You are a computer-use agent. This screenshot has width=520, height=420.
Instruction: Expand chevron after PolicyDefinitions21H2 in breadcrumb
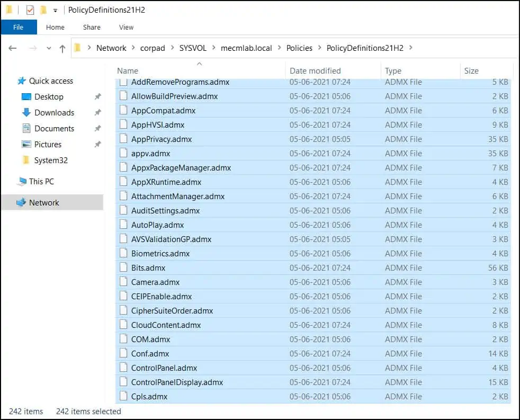(x=410, y=48)
